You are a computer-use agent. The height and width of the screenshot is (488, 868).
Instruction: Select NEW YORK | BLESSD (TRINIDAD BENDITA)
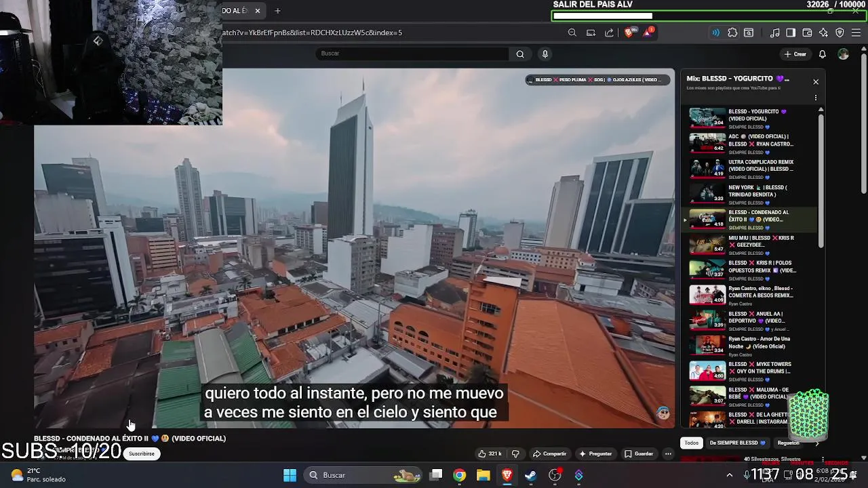click(750, 194)
